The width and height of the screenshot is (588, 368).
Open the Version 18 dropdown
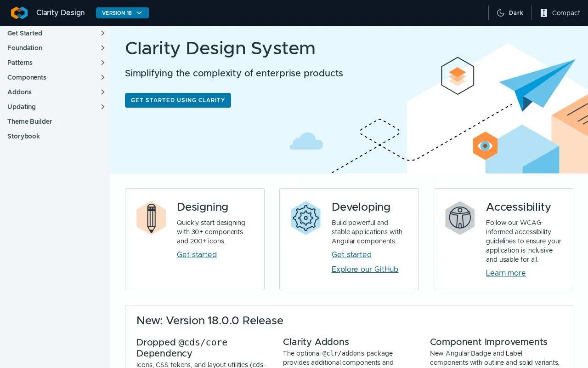coord(122,13)
